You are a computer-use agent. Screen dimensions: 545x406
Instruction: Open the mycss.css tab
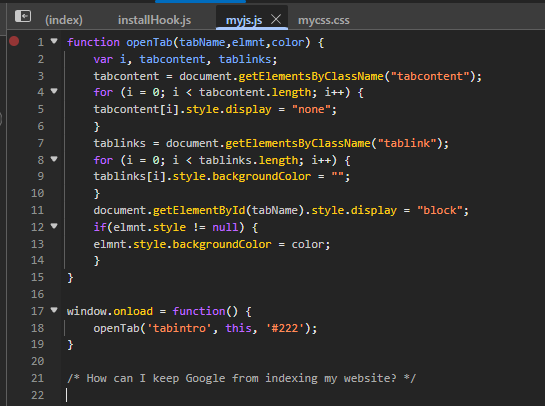coord(324,20)
